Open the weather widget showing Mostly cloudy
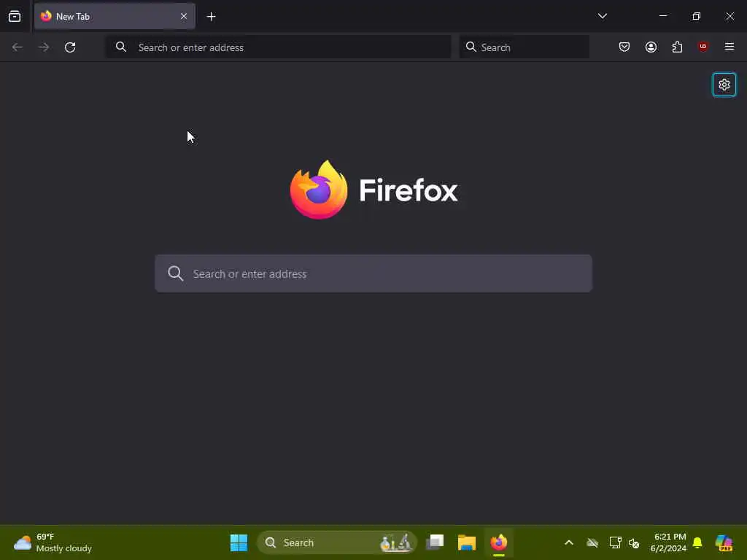 coord(53,542)
